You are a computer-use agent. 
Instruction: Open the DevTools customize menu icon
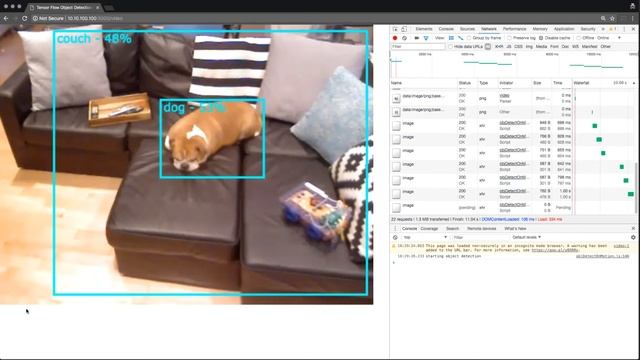click(x=624, y=29)
